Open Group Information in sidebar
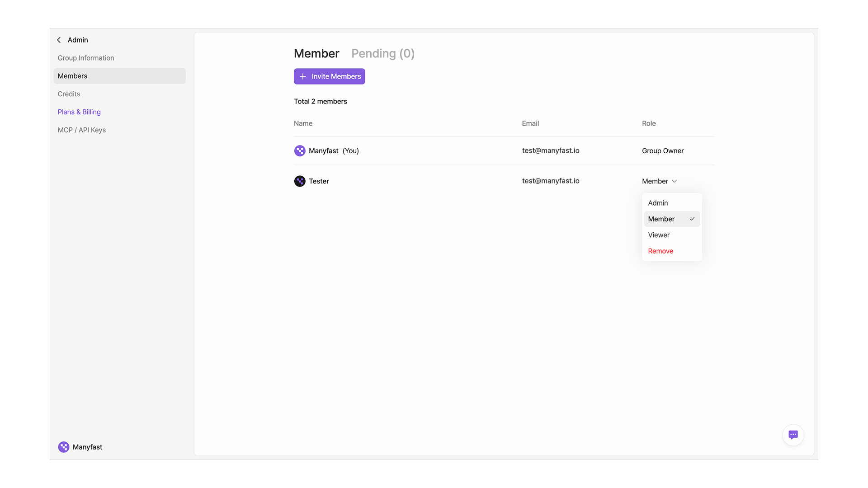Viewport: 868px width, 488px height. pyautogui.click(x=86, y=58)
